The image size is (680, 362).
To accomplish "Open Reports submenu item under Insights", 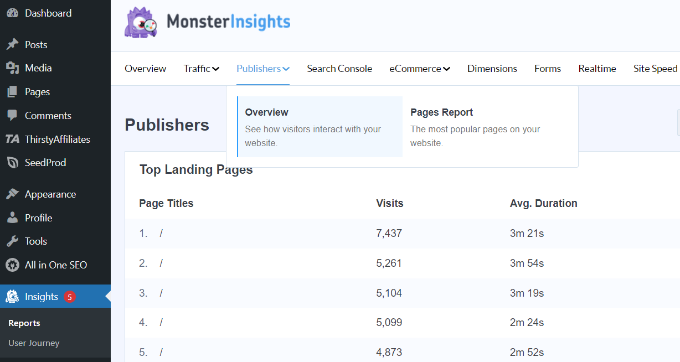I will click(24, 323).
